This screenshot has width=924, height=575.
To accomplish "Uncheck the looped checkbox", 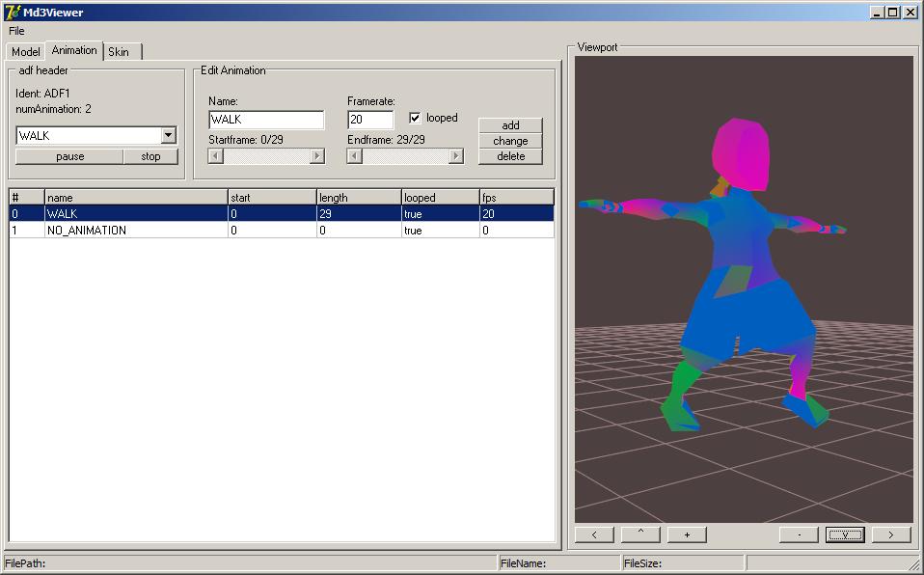I will [415, 119].
